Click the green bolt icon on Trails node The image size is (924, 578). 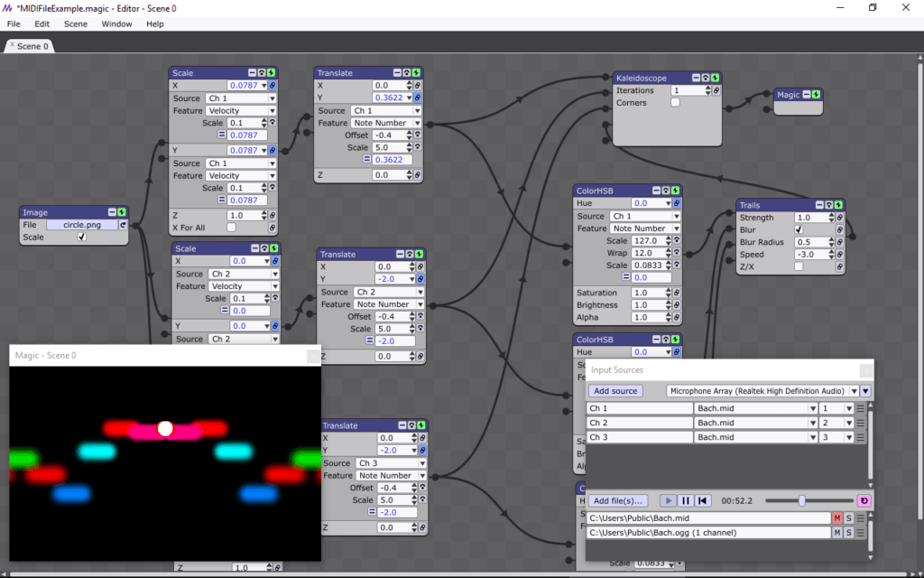(x=838, y=205)
